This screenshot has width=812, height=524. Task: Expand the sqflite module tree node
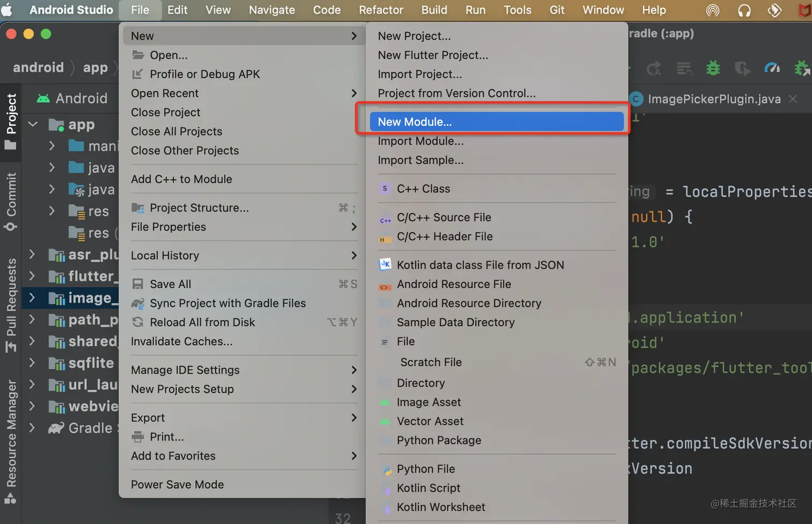point(32,363)
